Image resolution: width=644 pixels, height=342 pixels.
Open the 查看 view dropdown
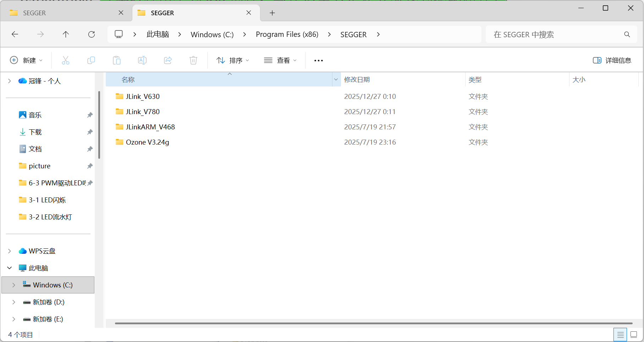[280, 60]
